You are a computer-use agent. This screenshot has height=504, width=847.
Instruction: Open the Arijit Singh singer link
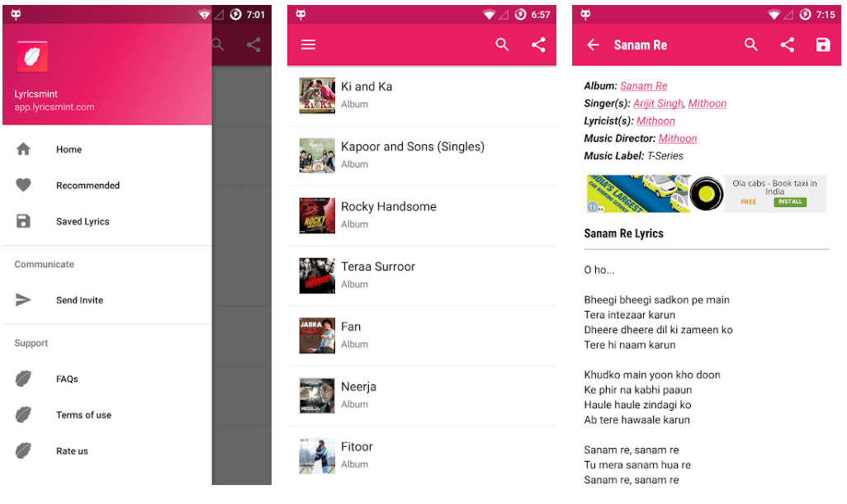(658, 104)
